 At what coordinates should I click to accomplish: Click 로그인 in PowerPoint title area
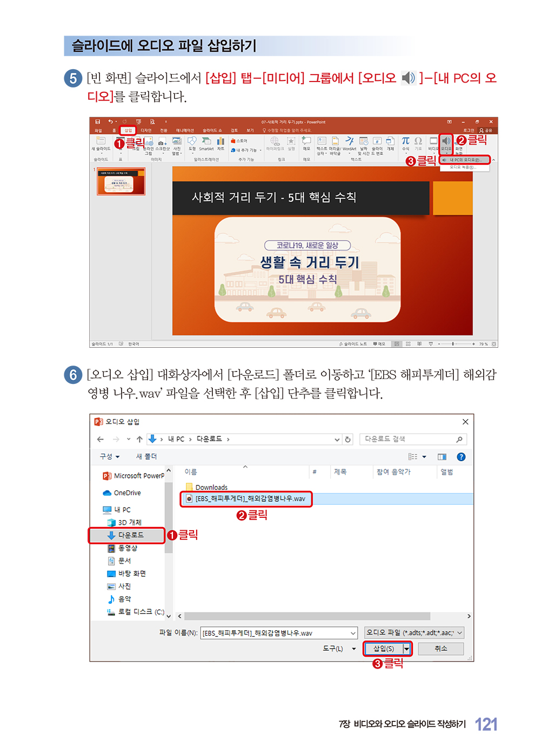coord(469,131)
